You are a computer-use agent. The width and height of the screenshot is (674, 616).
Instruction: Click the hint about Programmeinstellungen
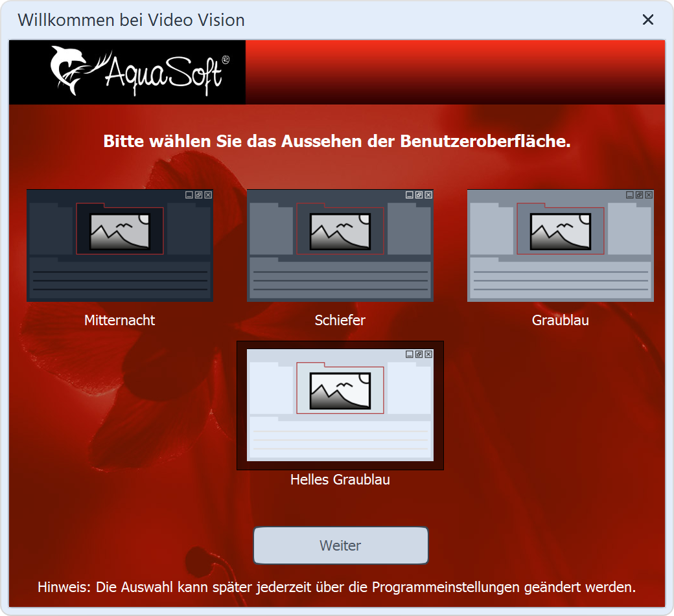point(336,587)
